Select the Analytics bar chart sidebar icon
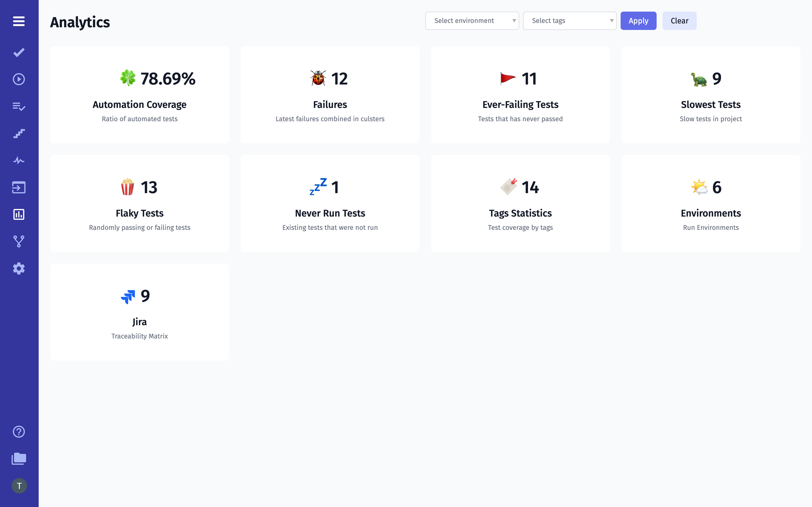 [x=19, y=214]
